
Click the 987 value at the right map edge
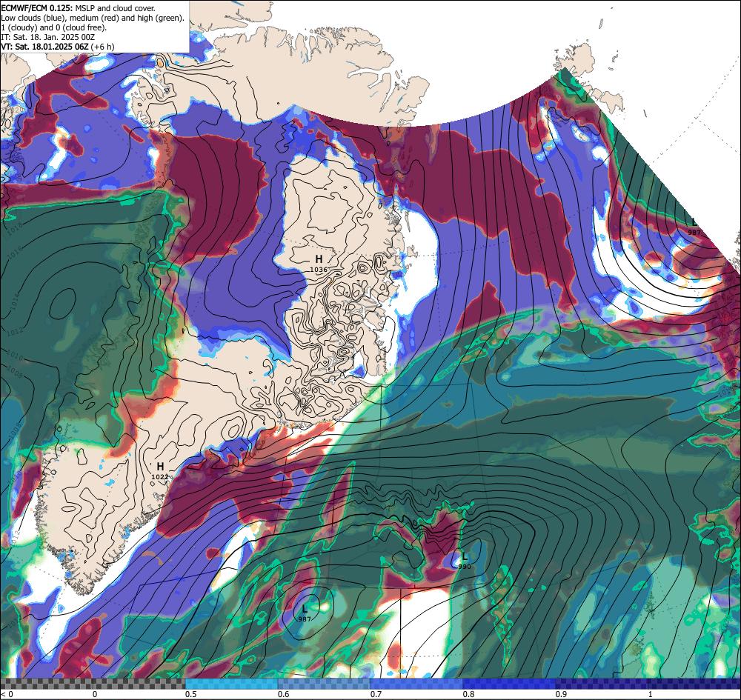click(694, 233)
